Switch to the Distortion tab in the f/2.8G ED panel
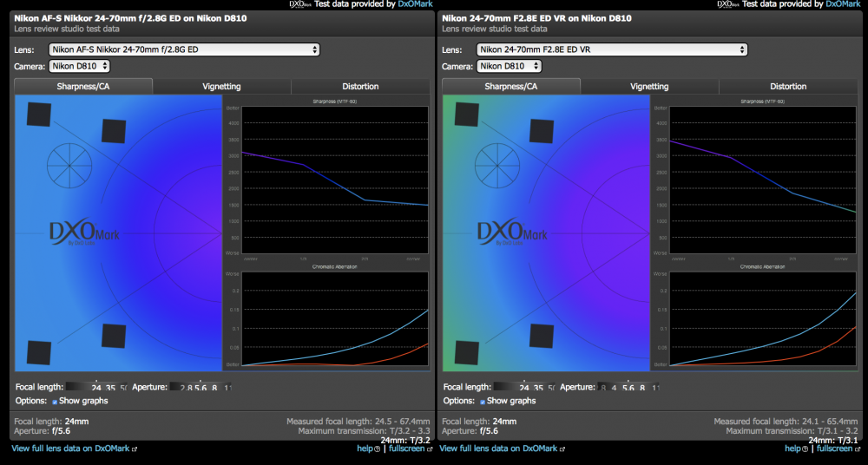This screenshot has width=868, height=465. 360,87
